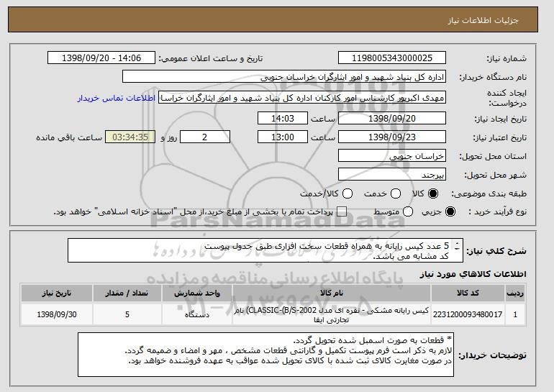This screenshot has height=392, width=554.
Task: Click the جزئیات اطلاعات نیاز header title
Action: (x=483, y=20)
